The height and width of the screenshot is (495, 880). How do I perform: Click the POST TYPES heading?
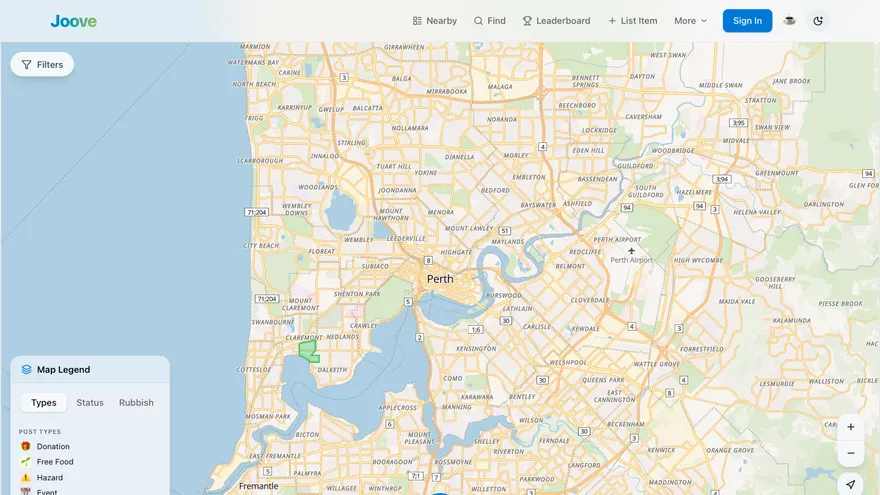pyautogui.click(x=40, y=432)
